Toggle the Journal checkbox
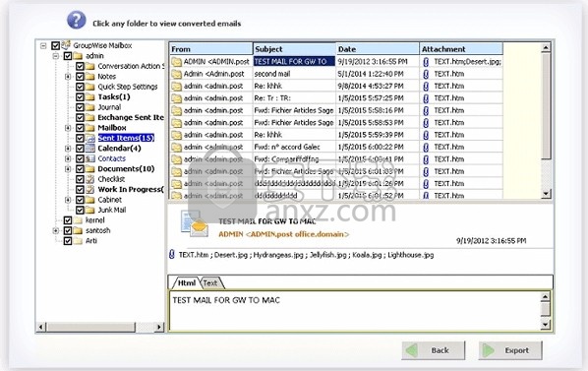 [x=80, y=107]
